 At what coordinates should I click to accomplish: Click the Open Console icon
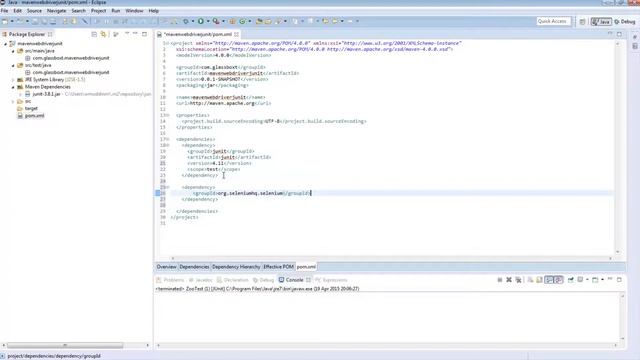coord(595,280)
